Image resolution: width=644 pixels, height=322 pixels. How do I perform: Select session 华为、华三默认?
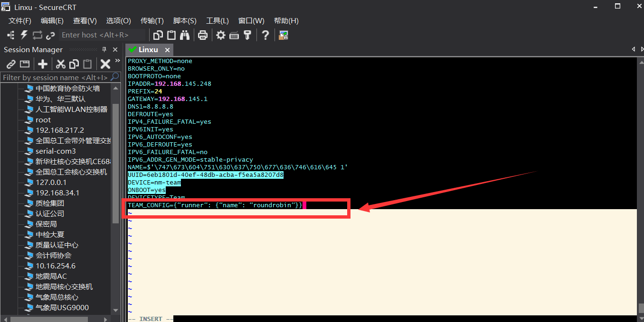coord(60,99)
